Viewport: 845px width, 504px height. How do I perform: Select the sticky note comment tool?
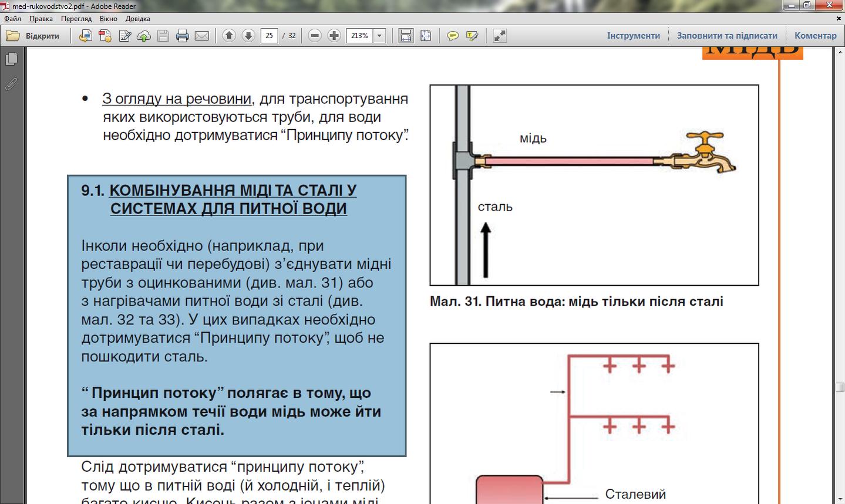(453, 36)
